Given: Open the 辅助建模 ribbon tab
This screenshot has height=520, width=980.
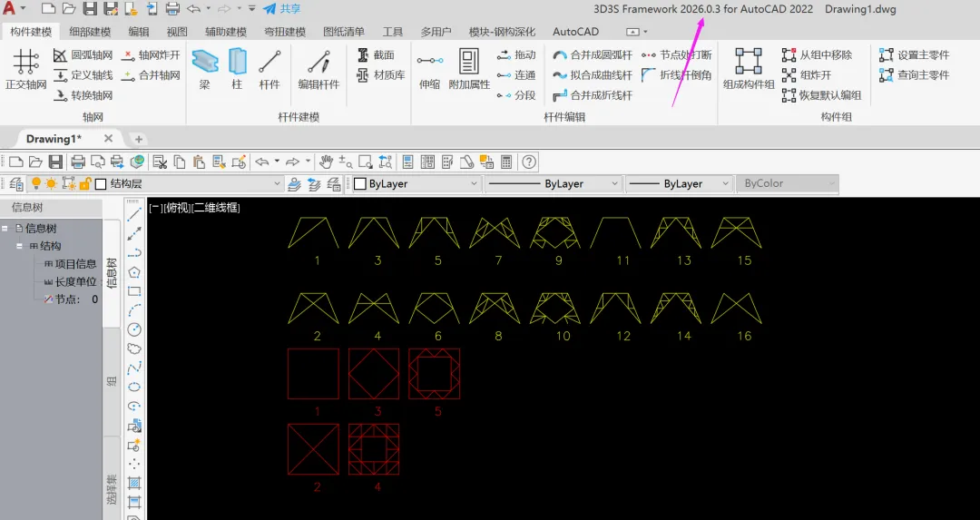Looking at the screenshot, I should (226, 31).
